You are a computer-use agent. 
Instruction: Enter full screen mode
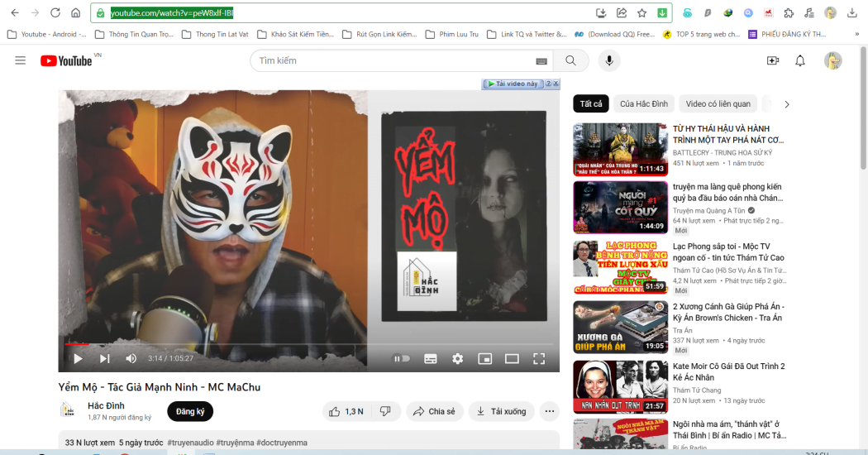tap(539, 358)
